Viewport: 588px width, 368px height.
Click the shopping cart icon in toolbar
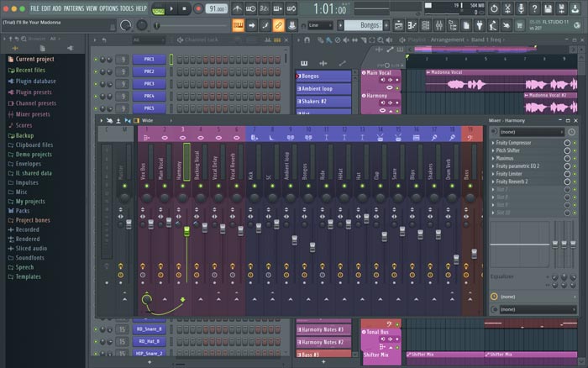point(520,25)
